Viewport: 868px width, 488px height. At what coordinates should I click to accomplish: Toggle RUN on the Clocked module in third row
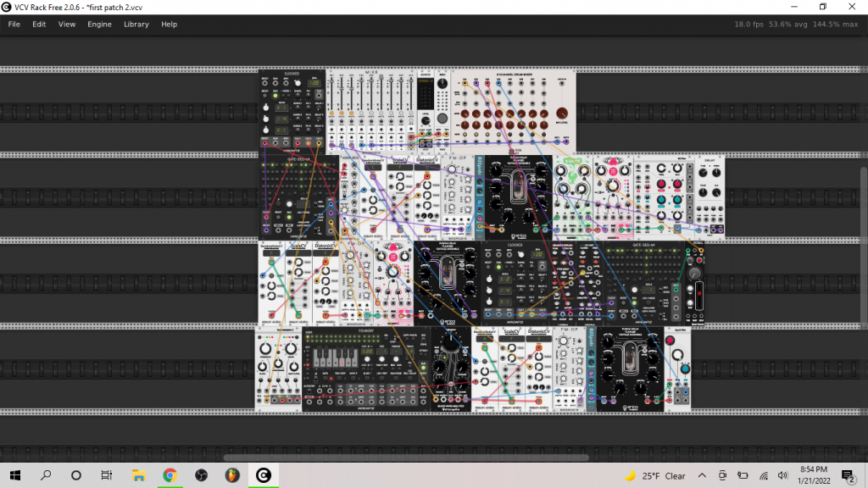tap(498, 267)
